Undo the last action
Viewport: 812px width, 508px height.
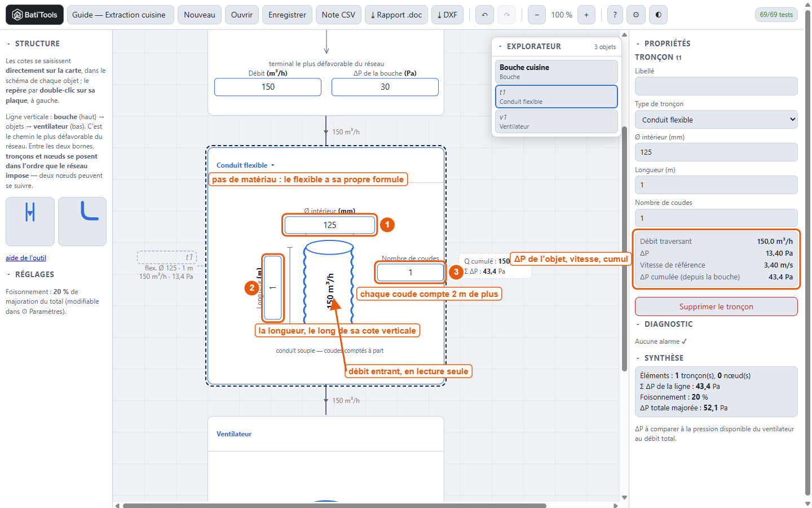click(x=484, y=15)
